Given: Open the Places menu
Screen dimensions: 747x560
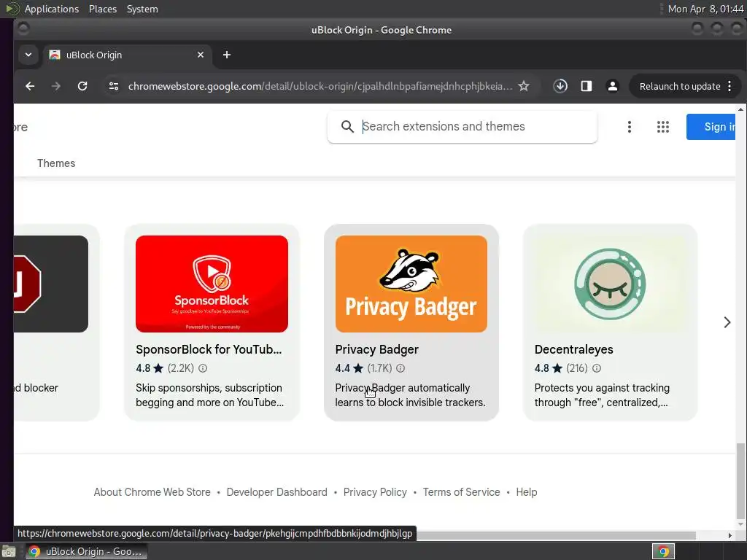Looking at the screenshot, I should point(102,9).
